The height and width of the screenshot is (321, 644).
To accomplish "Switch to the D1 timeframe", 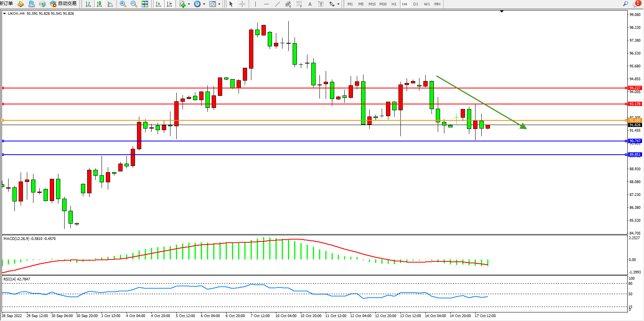I will 416,4.
